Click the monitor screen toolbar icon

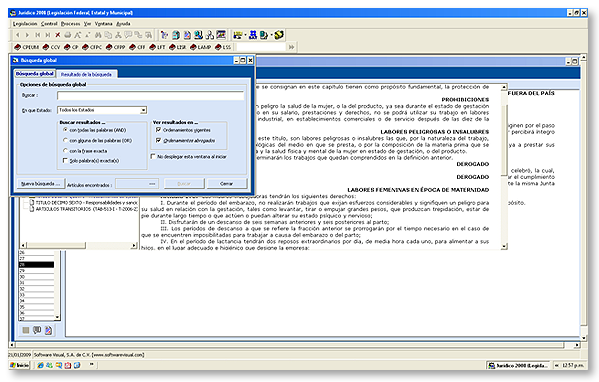[221, 35]
